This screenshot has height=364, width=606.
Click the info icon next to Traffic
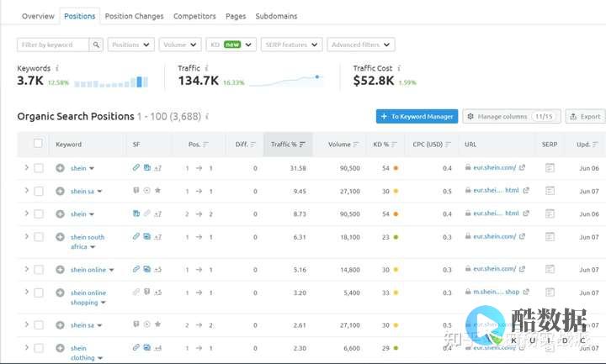[206, 68]
